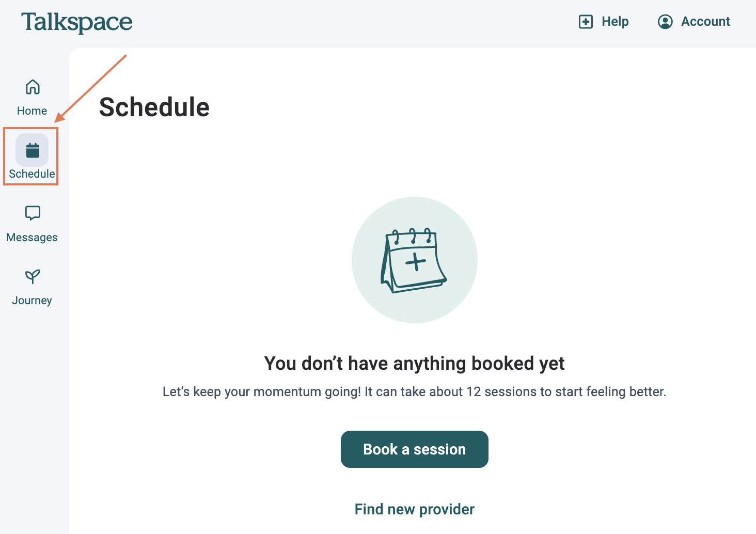Open the Journey sidebar label
Image resolution: width=756 pixels, height=534 pixels.
32,301
